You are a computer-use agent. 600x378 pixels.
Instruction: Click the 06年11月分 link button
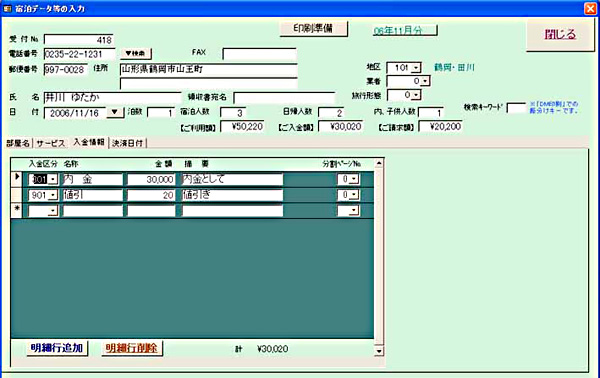[405, 31]
